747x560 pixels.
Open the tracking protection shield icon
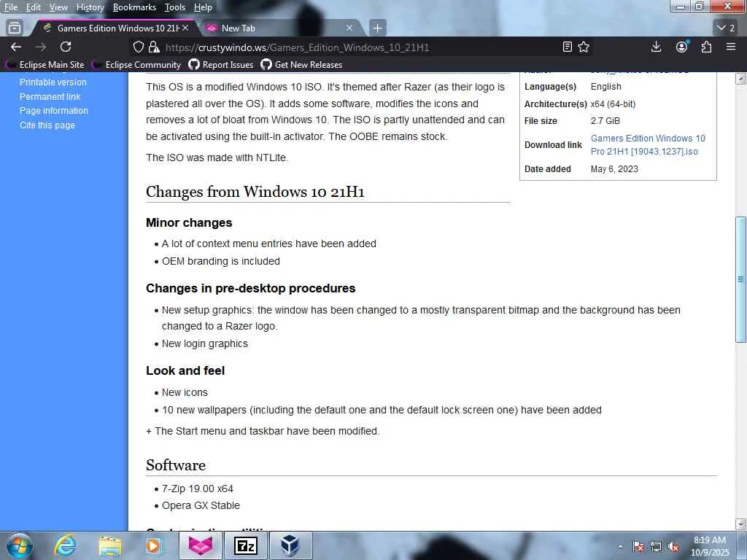(x=138, y=47)
